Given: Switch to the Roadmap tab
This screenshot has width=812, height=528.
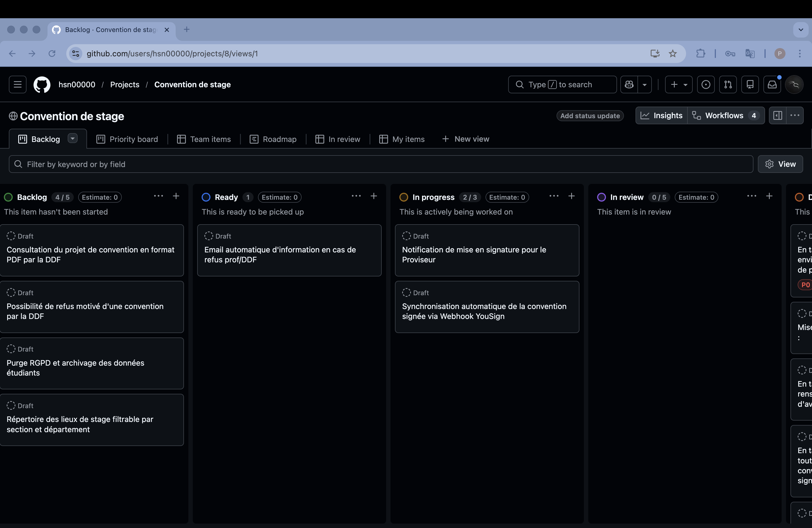Looking at the screenshot, I should coord(273,139).
